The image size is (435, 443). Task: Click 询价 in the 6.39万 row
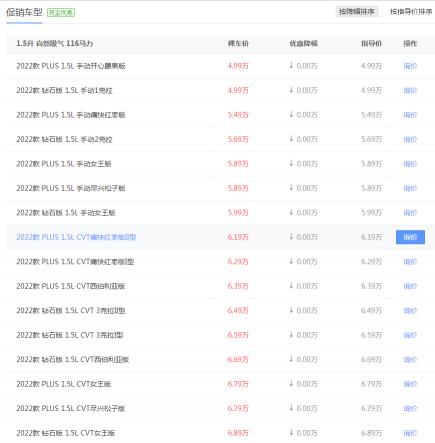click(x=410, y=286)
